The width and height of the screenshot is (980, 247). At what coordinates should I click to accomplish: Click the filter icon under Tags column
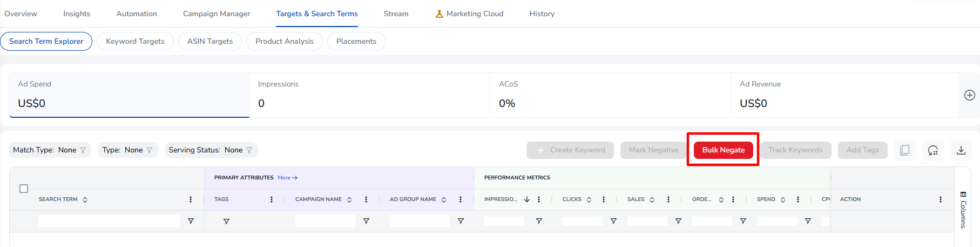pyautogui.click(x=226, y=221)
